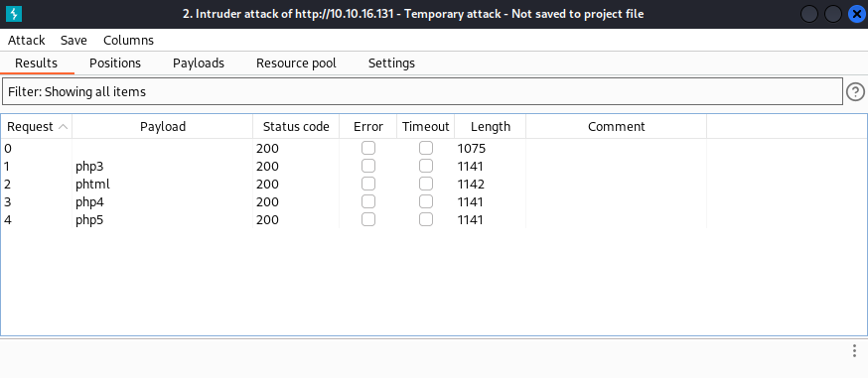
Task: Select request number 2 cell
Action: (36, 184)
